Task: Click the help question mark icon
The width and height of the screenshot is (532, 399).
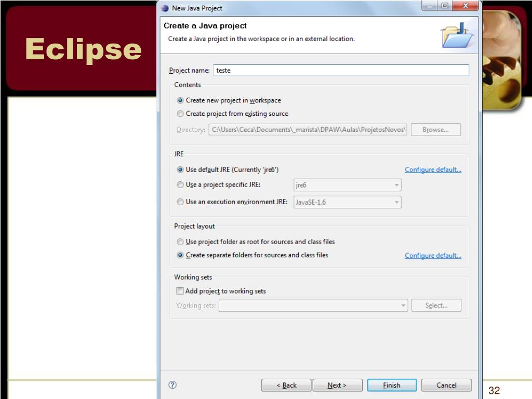Action: (172, 385)
